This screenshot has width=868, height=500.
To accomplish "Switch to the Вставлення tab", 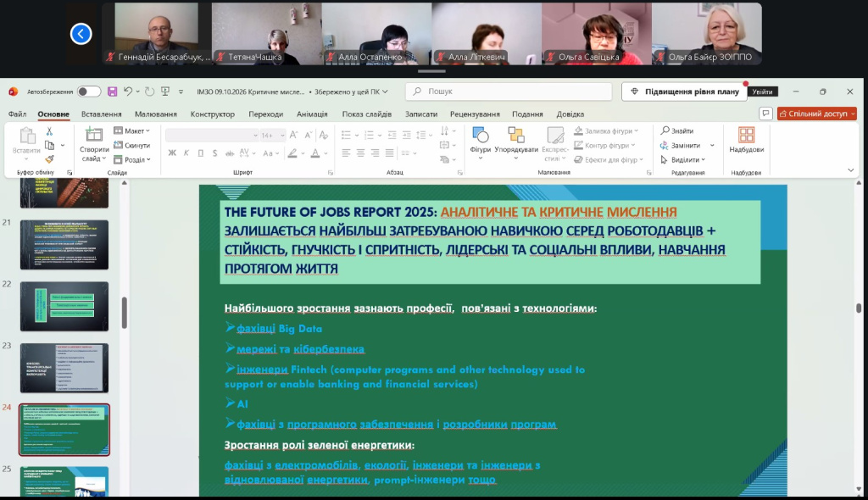I will [x=102, y=114].
